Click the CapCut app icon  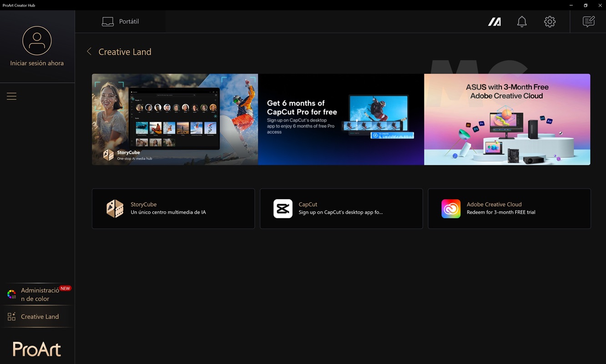[x=283, y=209]
